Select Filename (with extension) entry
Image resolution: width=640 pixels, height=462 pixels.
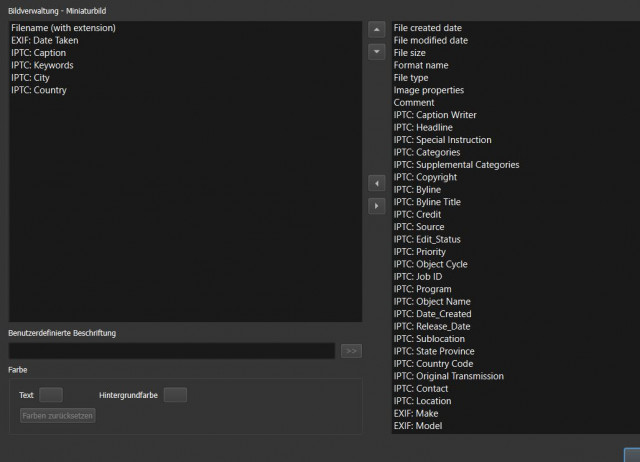coord(63,28)
